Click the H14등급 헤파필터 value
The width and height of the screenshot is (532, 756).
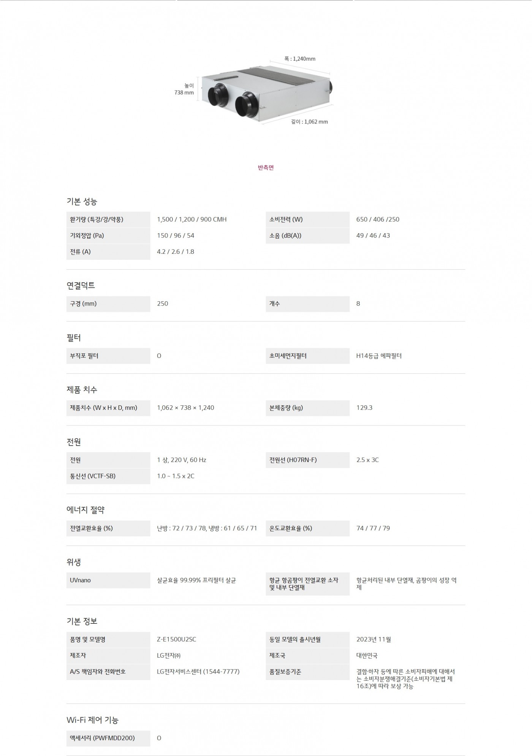[x=379, y=356]
